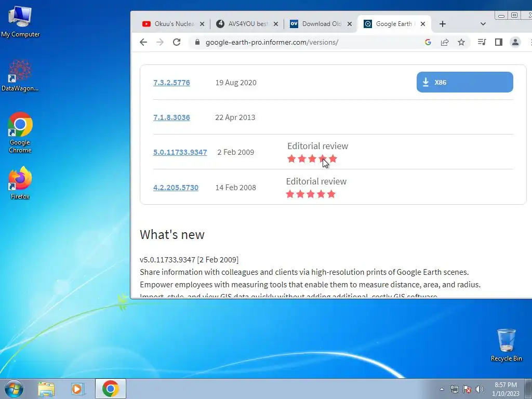
Task: Select the My Computer desktop icon
Action: (x=20, y=22)
